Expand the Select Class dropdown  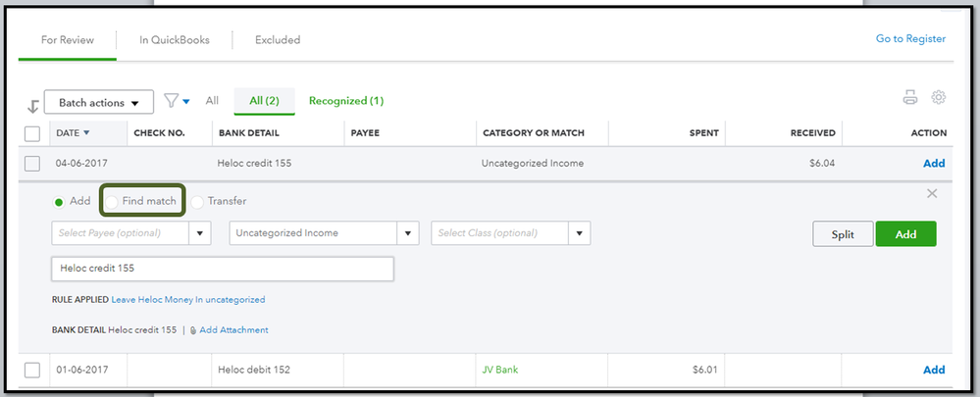(581, 233)
